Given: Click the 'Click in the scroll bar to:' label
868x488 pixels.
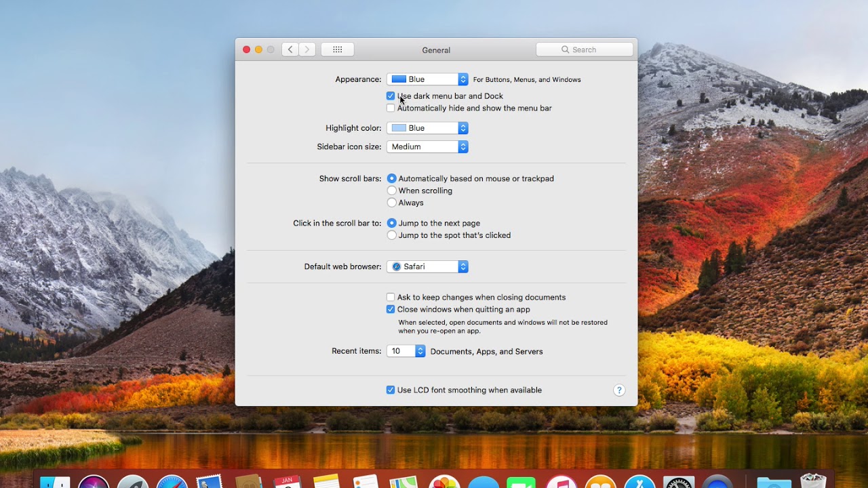Looking at the screenshot, I should (337, 223).
